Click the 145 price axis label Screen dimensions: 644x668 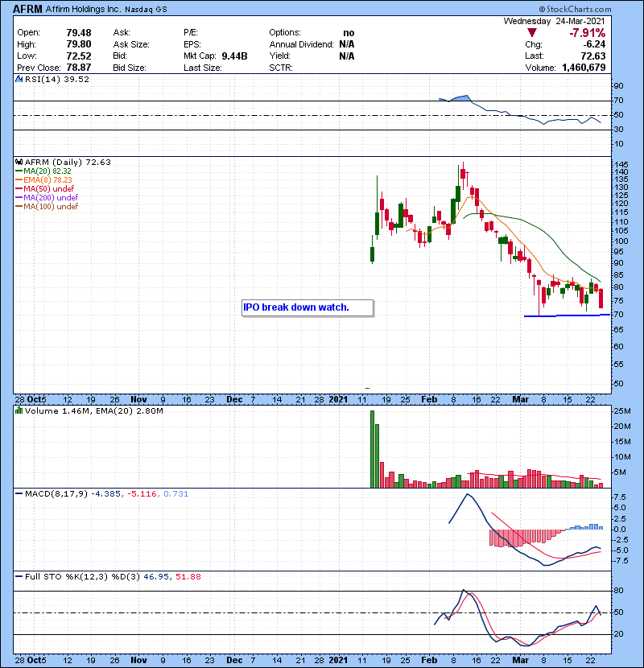tap(621, 164)
